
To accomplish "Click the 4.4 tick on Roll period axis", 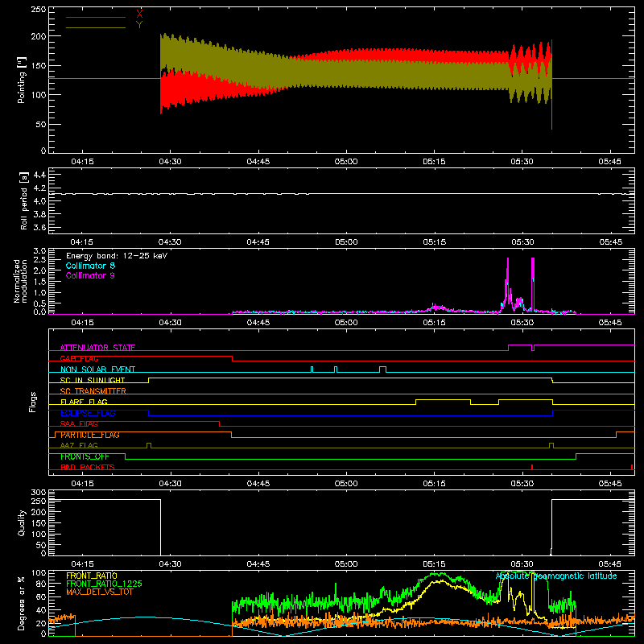I will [x=39, y=175].
